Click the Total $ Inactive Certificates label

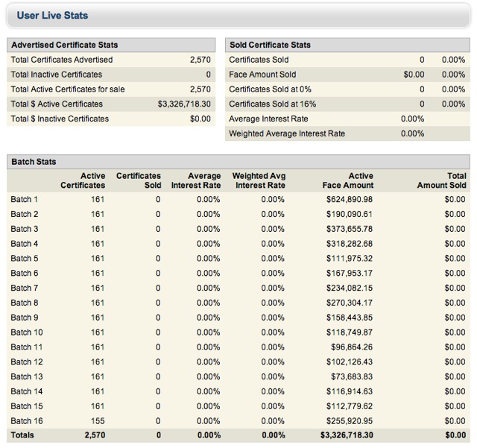point(60,119)
